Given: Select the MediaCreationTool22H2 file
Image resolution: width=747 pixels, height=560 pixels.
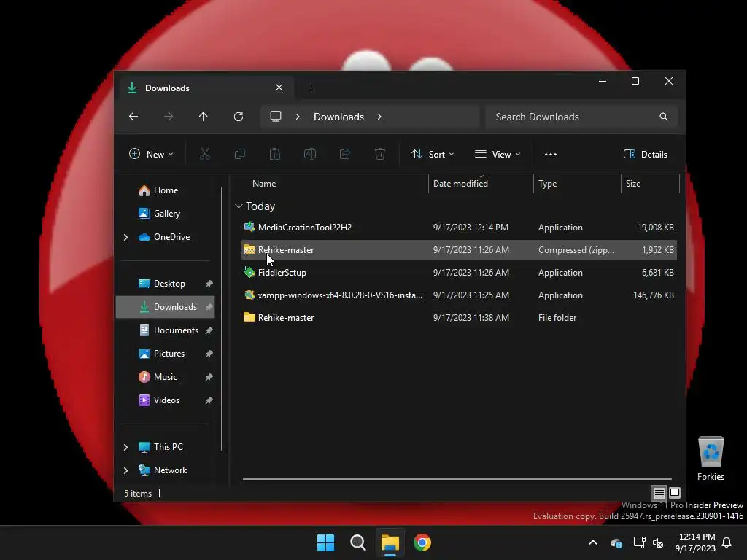Looking at the screenshot, I should pos(459,227).
